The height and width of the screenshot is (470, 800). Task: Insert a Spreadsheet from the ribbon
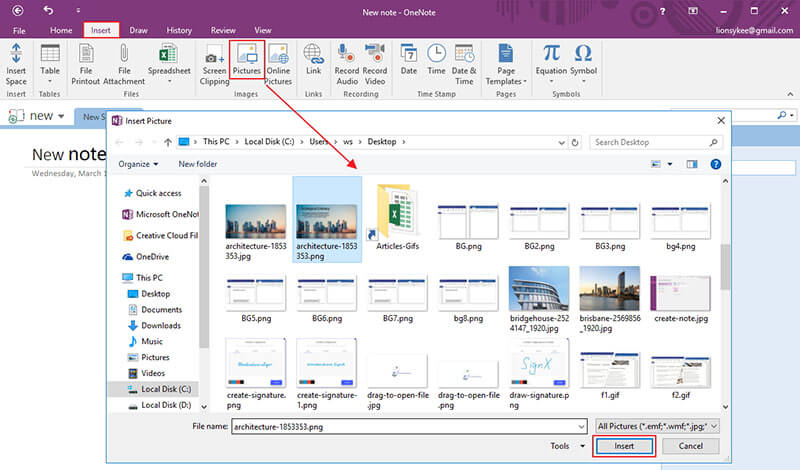point(169,64)
